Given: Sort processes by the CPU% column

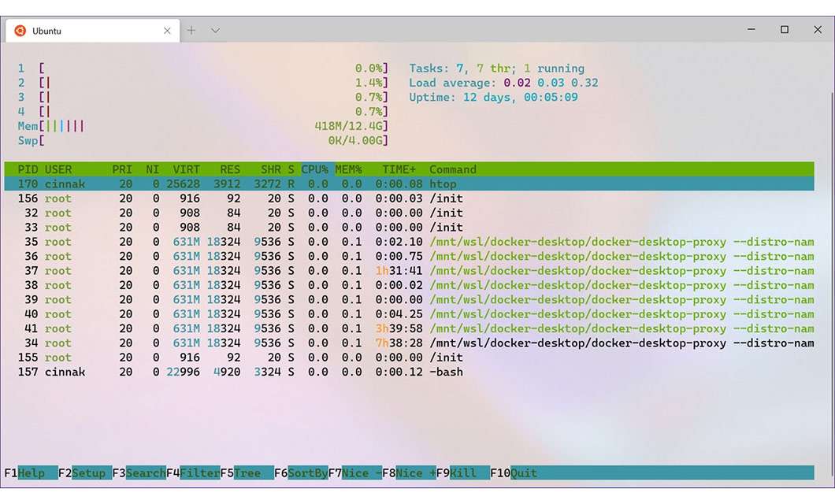Looking at the screenshot, I should click(x=314, y=169).
